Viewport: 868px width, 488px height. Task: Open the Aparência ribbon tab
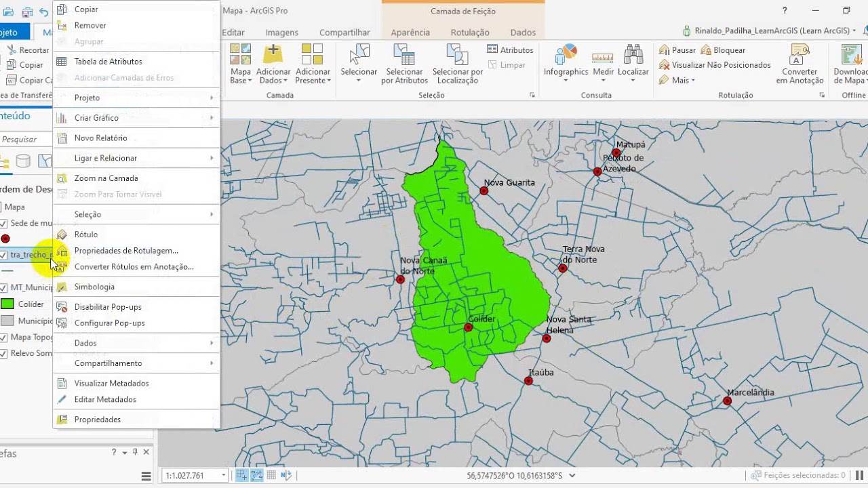pyautogui.click(x=410, y=32)
